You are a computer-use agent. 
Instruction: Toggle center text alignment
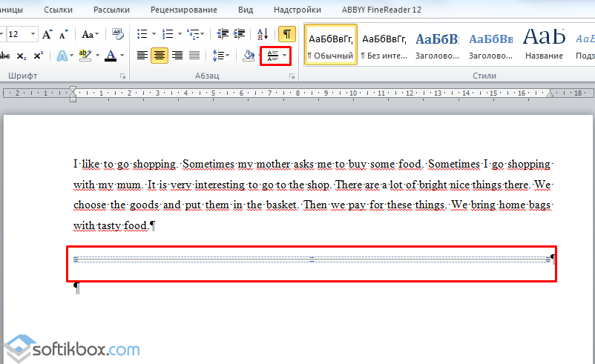[x=160, y=56]
